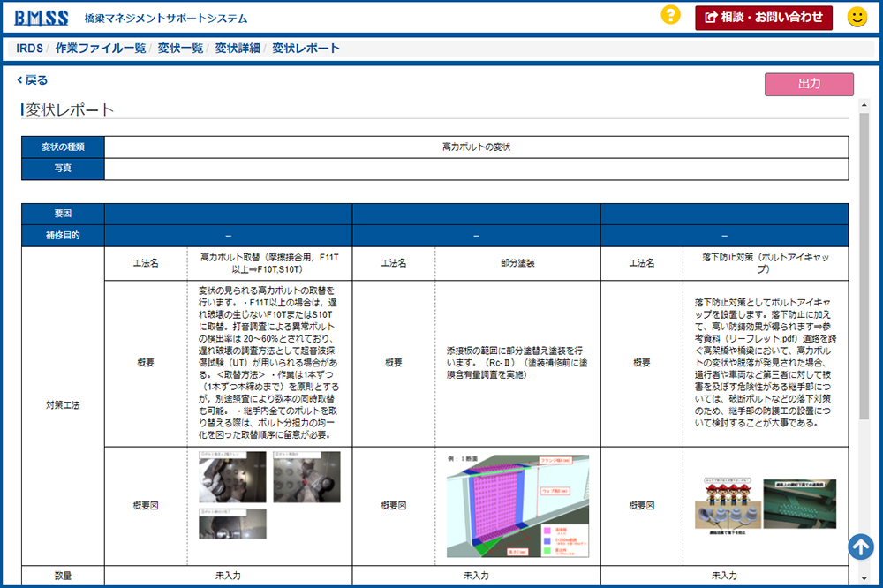
Task: Click the smiley face user icon
Action: click(857, 17)
